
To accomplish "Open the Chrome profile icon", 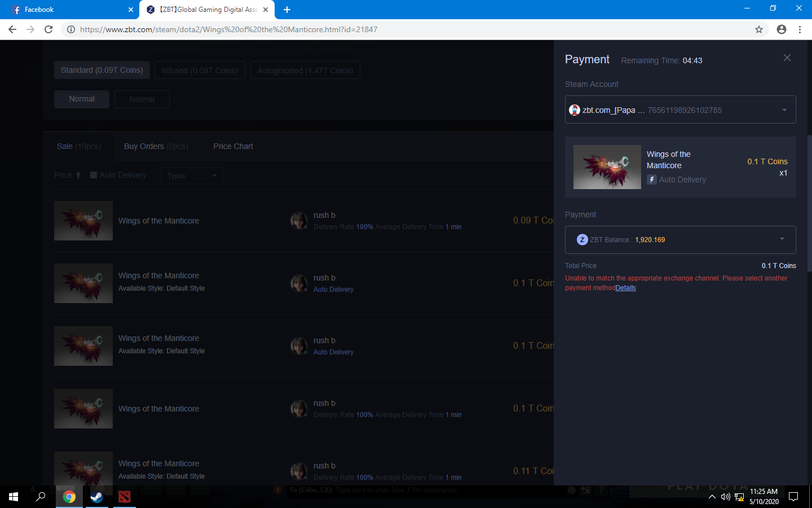I will pos(782,29).
